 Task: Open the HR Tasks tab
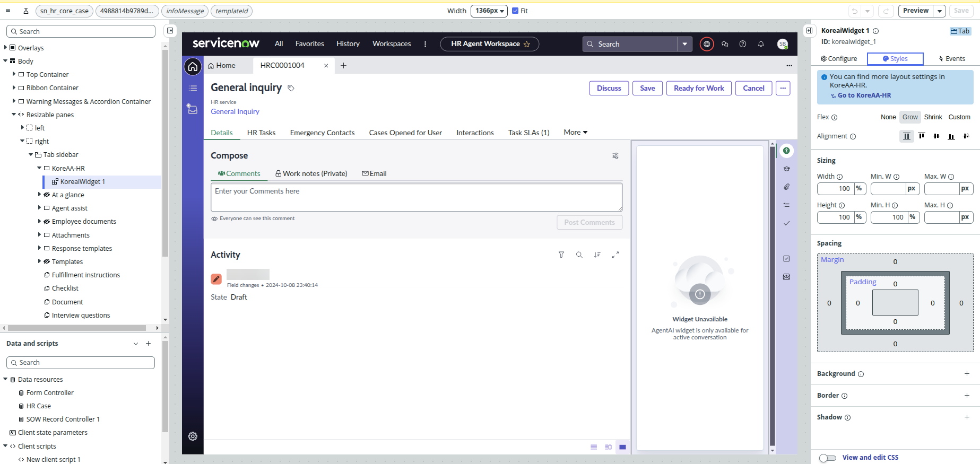coord(261,133)
